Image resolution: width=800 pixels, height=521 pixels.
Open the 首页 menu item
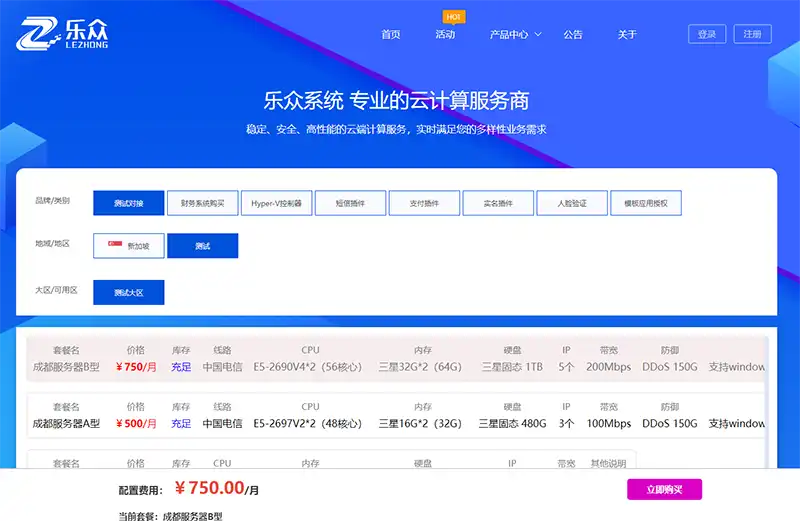tap(390, 34)
